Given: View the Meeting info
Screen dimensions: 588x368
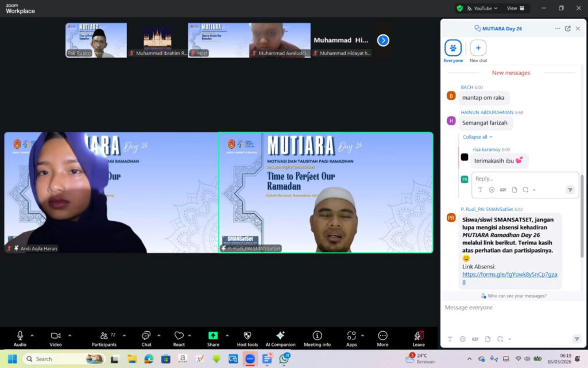Looking at the screenshot, I should coord(317,336).
